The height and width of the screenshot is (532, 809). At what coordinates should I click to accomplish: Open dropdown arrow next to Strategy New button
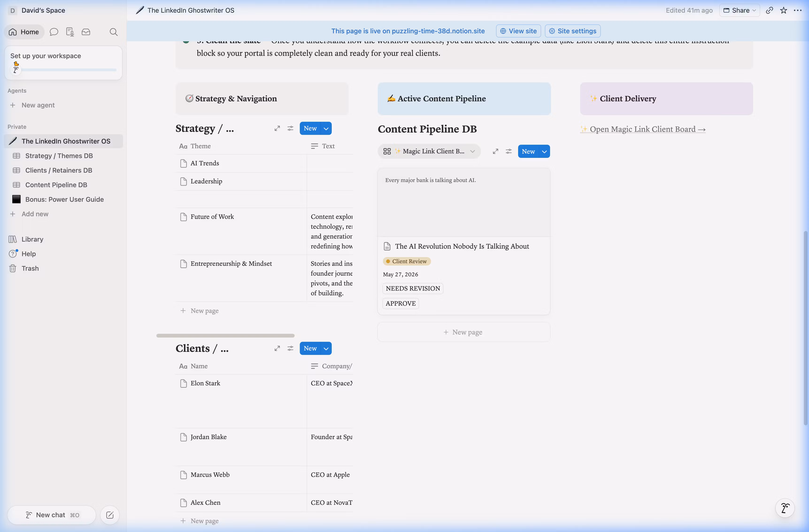tap(326, 128)
